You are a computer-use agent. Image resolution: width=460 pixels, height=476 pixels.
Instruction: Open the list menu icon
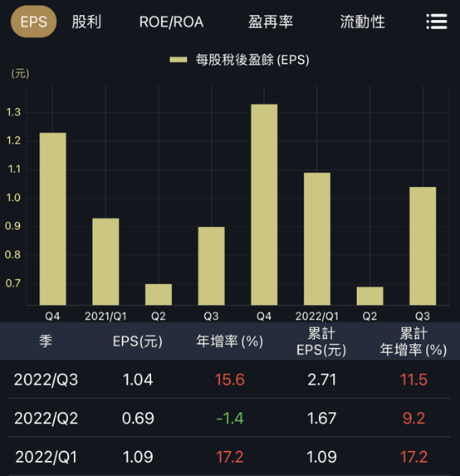click(x=436, y=22)
